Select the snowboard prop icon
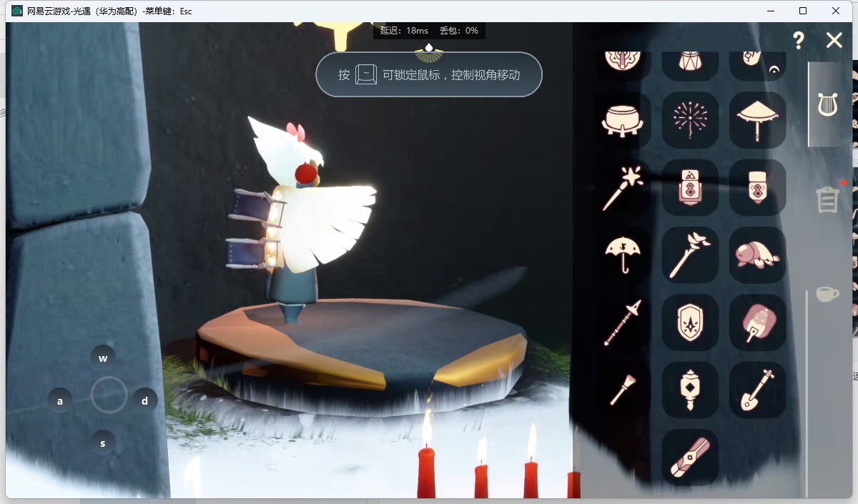The height and width of the screenshot is (504, 858). (690, 457)
